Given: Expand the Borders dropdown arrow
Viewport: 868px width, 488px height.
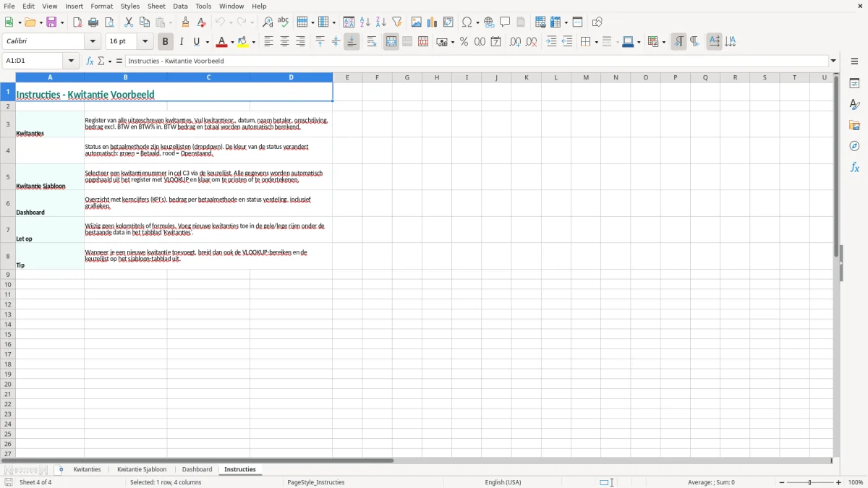Looking at the screenshot, I should coord(596,42).
